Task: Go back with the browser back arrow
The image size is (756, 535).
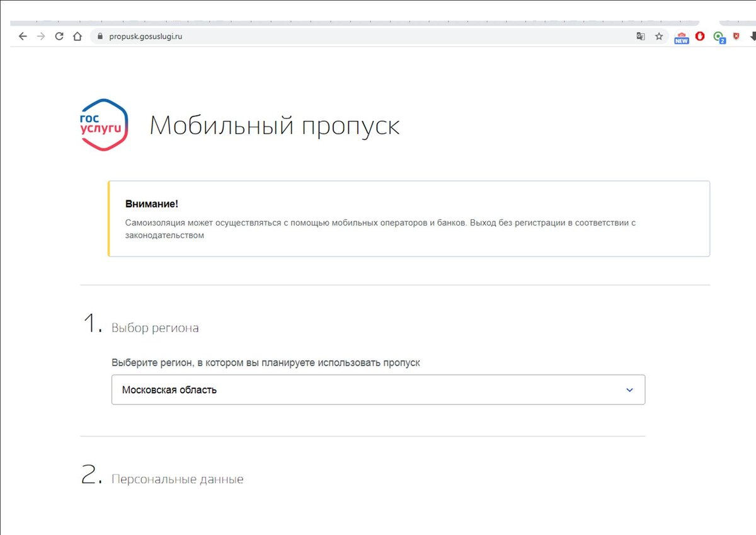Action: click(x=23, y=37)
